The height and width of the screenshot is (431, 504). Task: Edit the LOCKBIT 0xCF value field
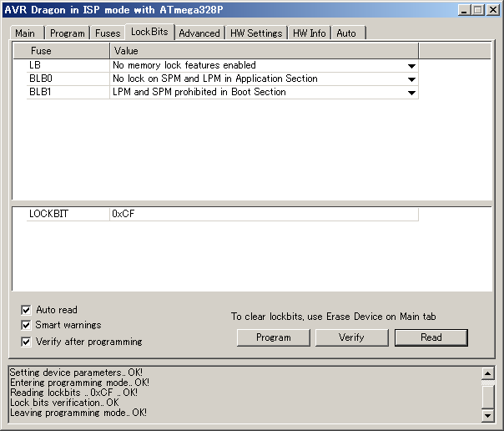[264, 214]
